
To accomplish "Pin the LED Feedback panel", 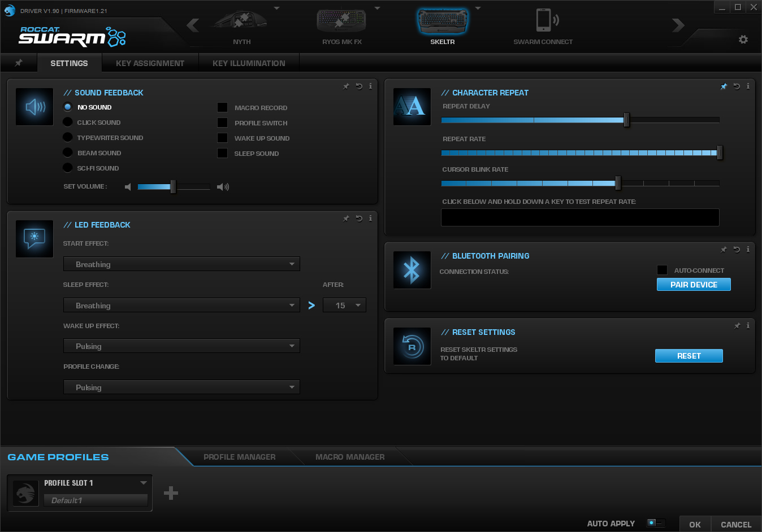I will (x=346, y=219).
